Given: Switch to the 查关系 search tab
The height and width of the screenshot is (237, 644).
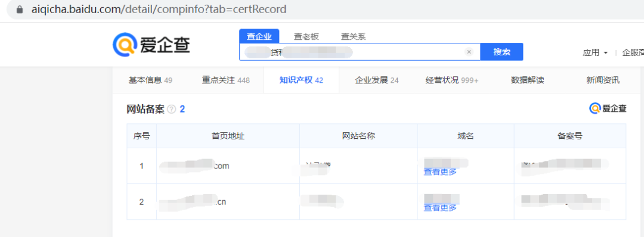Looking at the screenshot, I should point(353,36).
